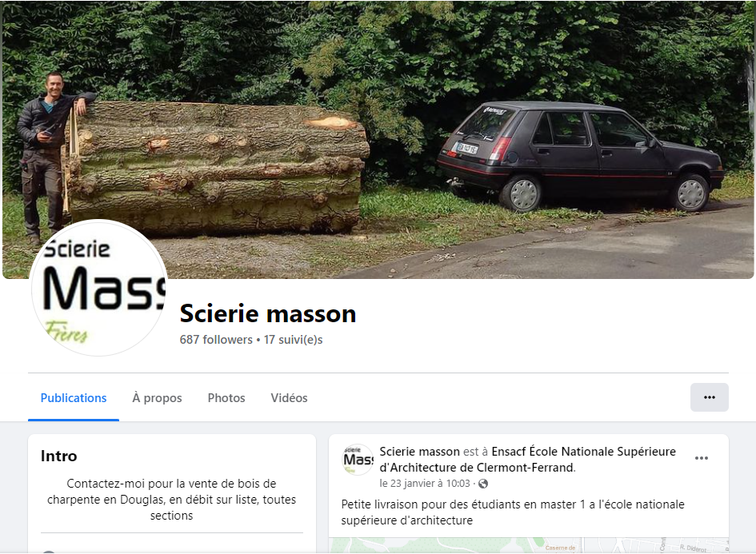756x554 pixels.
Task: Click the Scierie masson author link in post
Action: 419,452
